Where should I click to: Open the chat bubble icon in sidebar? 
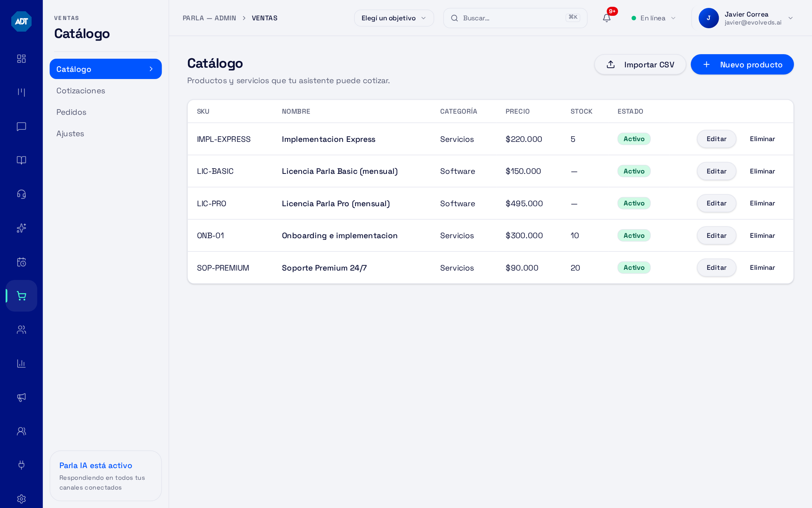[21, 126]
